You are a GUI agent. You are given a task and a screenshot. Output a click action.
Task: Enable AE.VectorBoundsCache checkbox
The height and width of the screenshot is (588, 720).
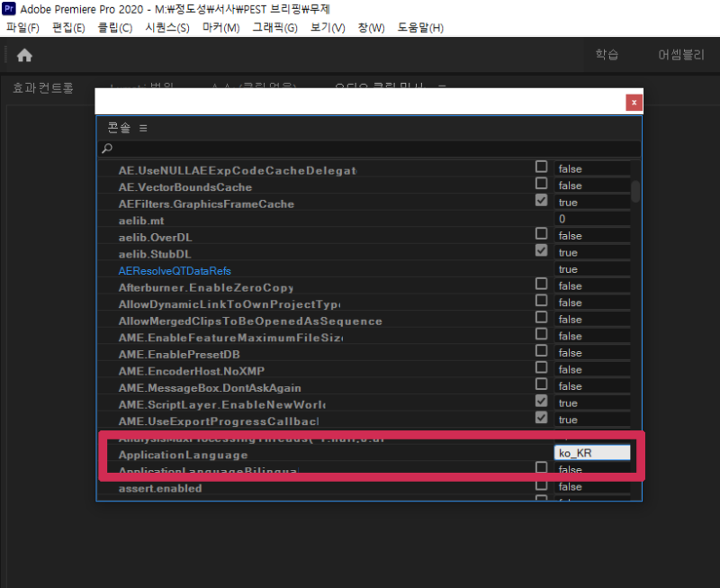click(x=542, y=184)
